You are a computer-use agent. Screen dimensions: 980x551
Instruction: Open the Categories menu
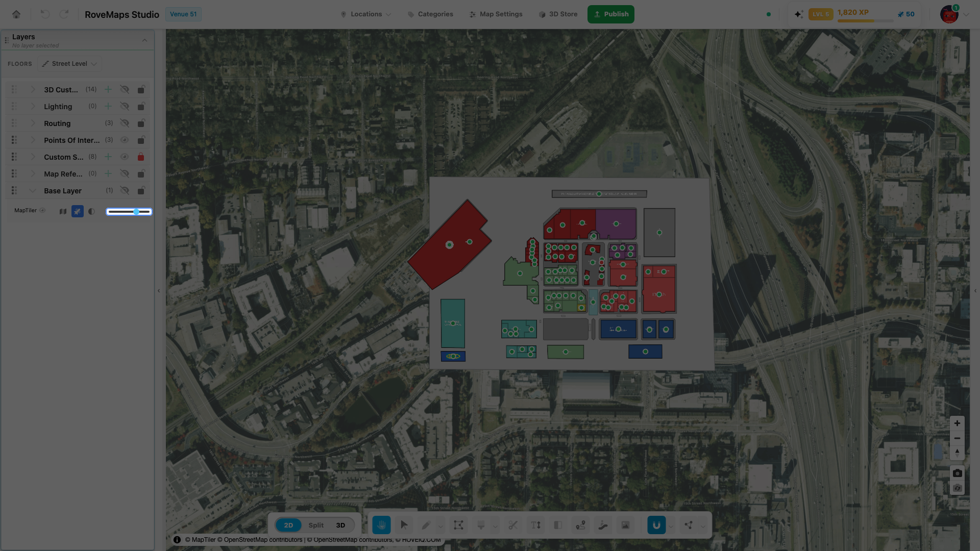pos(430,14)
